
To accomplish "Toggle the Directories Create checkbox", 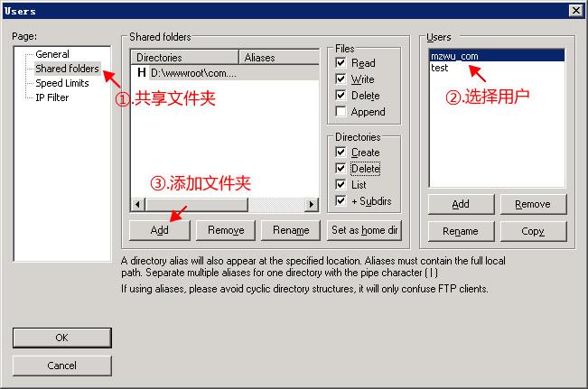I will [341, 153].
